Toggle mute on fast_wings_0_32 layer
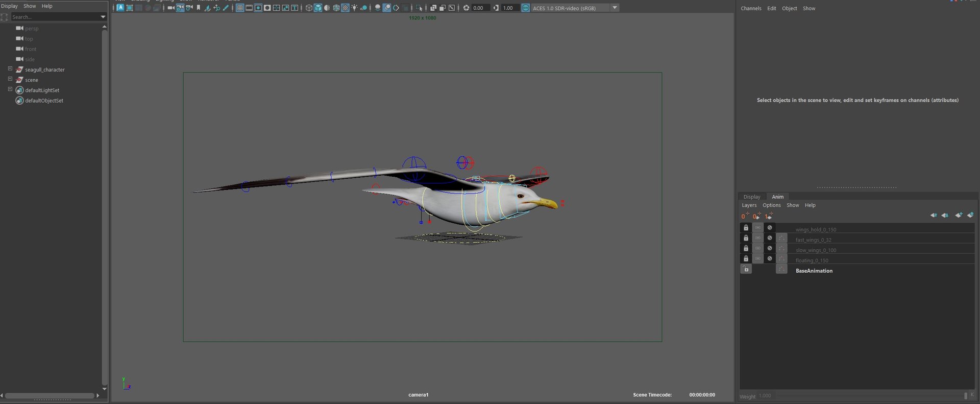The width and height of the screenshot is (980, 404). pos(770,238)
